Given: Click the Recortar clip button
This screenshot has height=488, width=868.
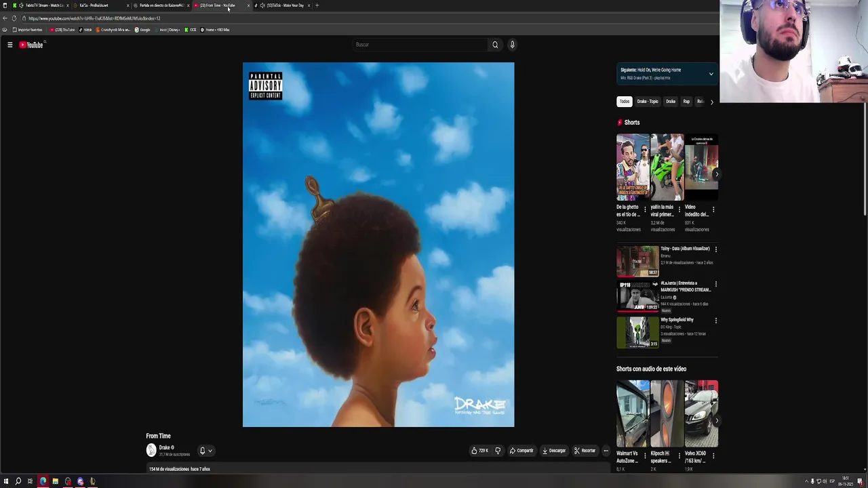Looking at the screenshot, I should pos(585,451).
